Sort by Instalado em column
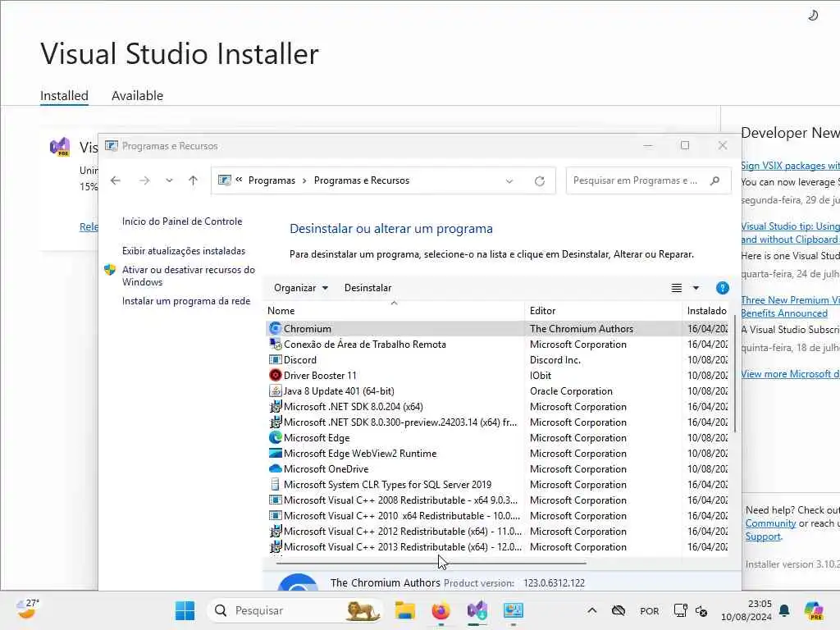This screenshot has height=630, width=840. 706,311
